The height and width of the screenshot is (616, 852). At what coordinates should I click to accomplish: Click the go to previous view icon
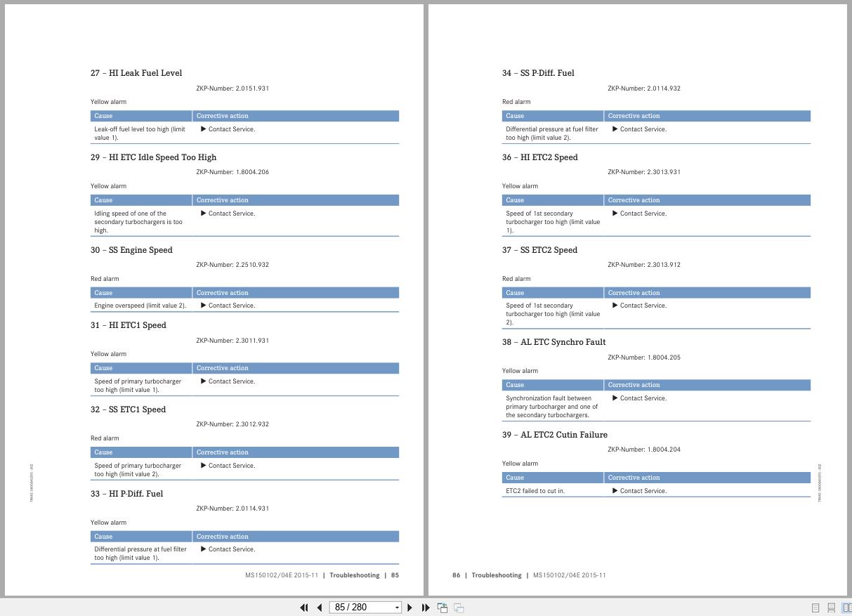[x=443, y=608]
